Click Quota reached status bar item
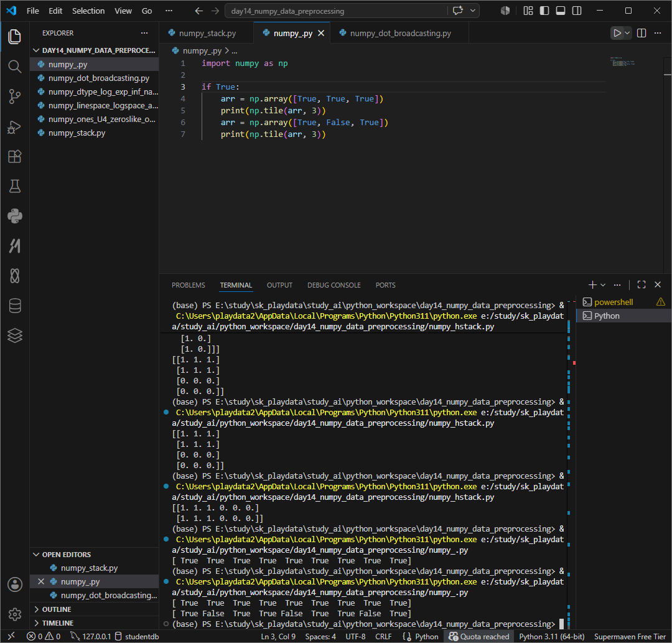 point(478,636)
